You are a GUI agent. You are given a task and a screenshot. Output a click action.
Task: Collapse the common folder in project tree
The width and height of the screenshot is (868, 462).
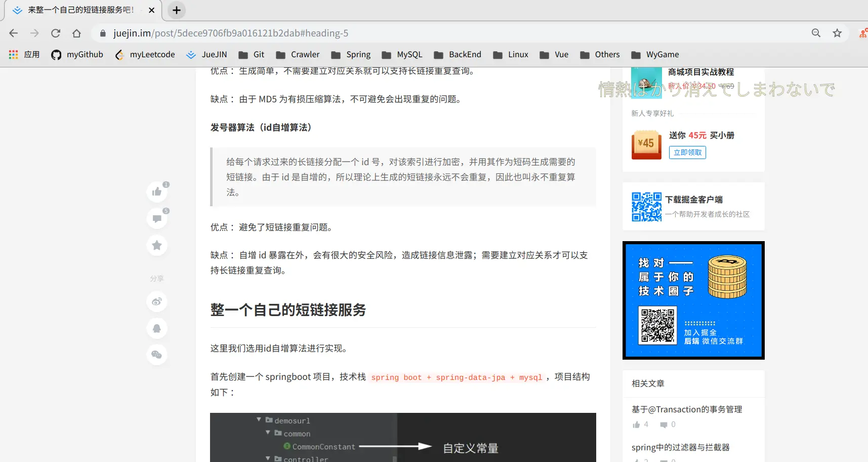coord(268,433)
